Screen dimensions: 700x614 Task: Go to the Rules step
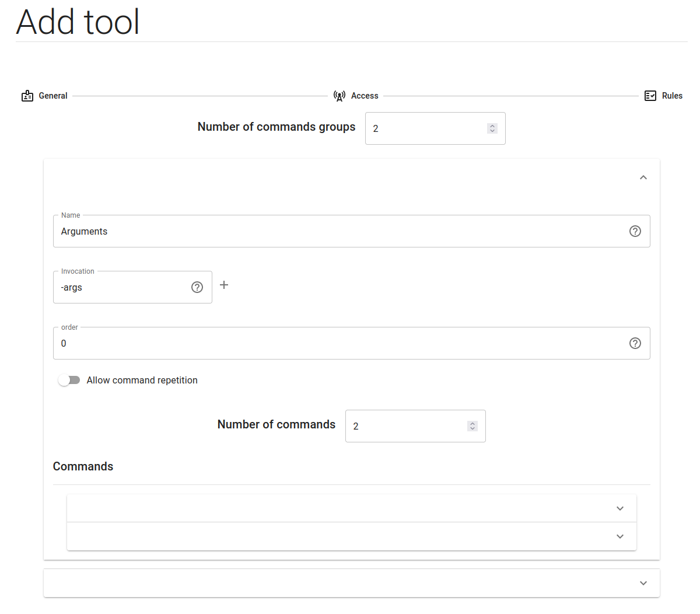pyautogui.click(x=672, y=96)
